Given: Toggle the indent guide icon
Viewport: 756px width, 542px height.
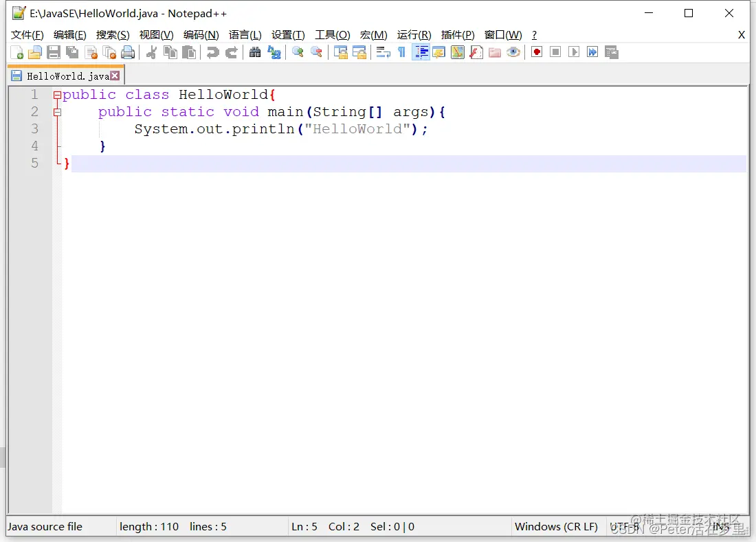Looking at the screenshot, I should [x=421, y=52].
